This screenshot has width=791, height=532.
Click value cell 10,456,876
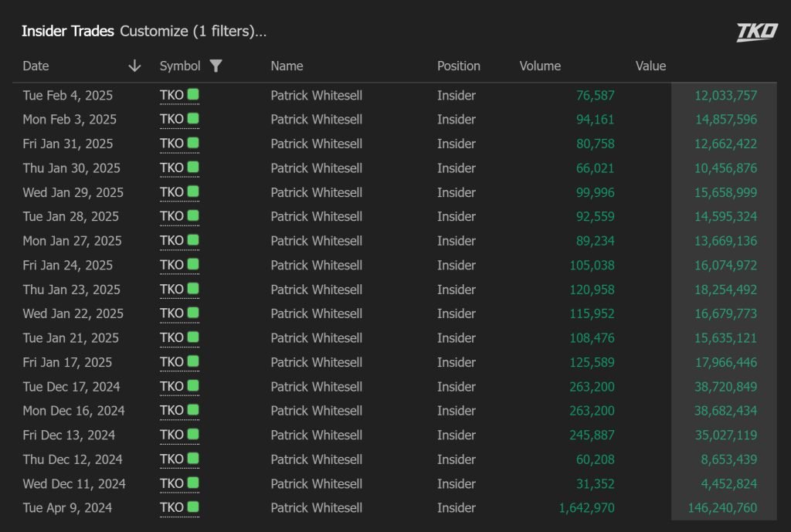click(x=726, y=168)
